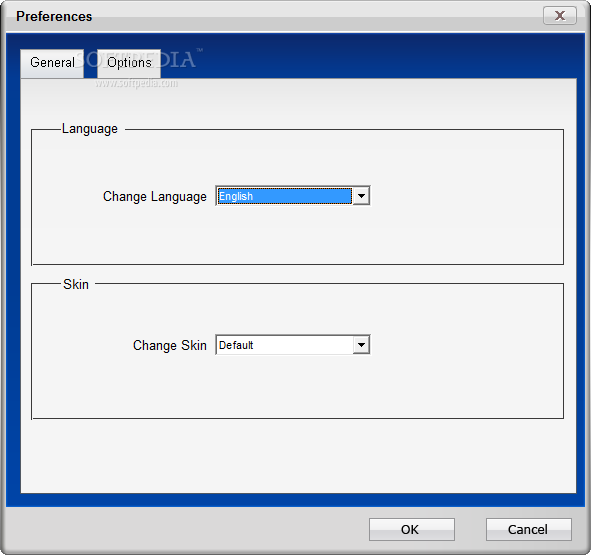Viewport: 591px width, 555px height.
Task: Click the Skin group title
Action: pyautogui.click(x=76, y=284)
